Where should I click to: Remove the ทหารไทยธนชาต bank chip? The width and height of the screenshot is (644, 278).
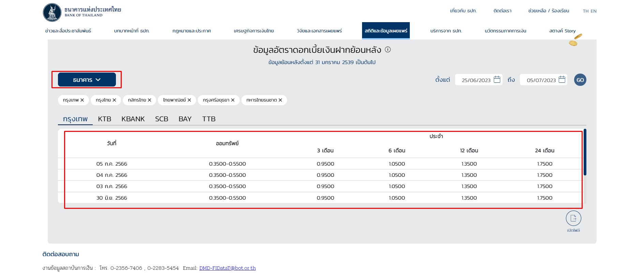coord(280,100)
